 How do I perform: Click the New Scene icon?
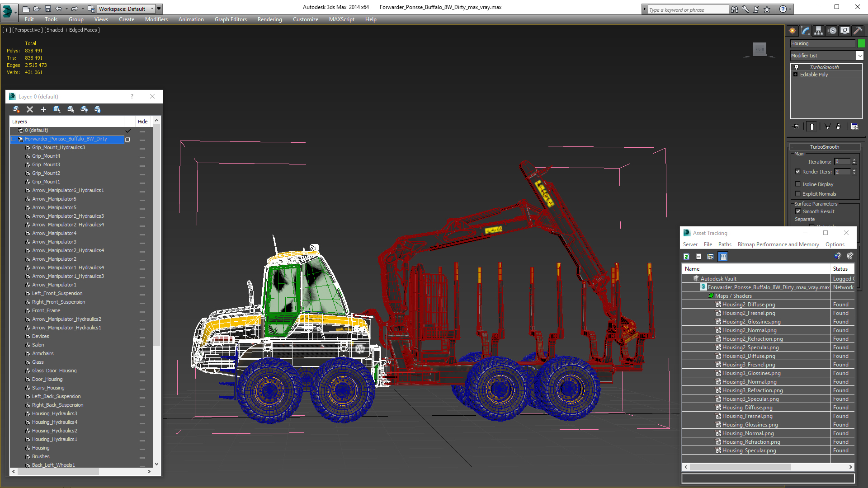26,9
